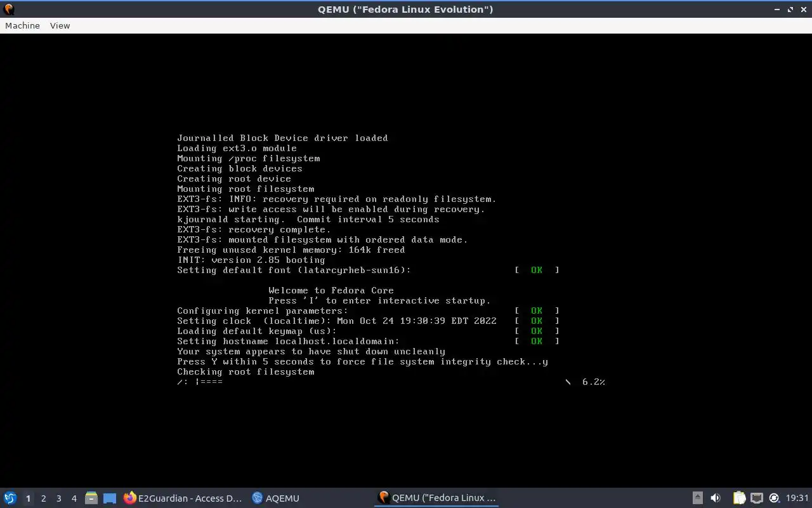Click 'Creating root device' line
The image size is (812, 508).
tap(234, 178)
